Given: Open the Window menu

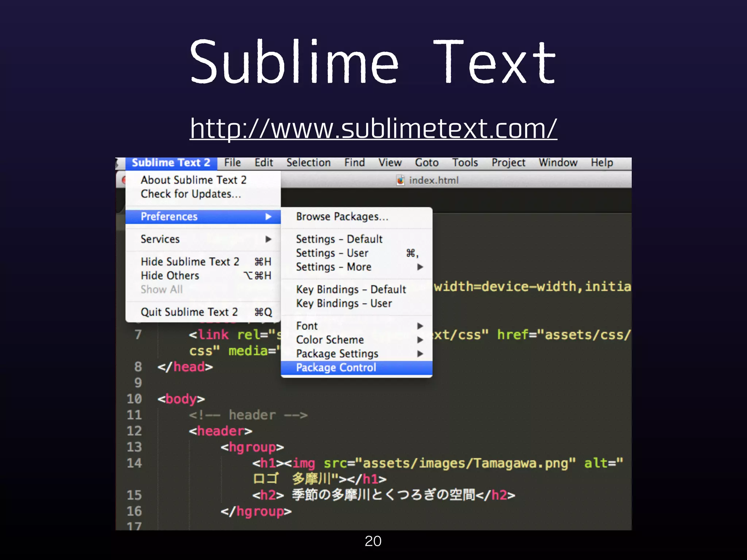Looking at the screenshot, I should click(x=558, y=163).
